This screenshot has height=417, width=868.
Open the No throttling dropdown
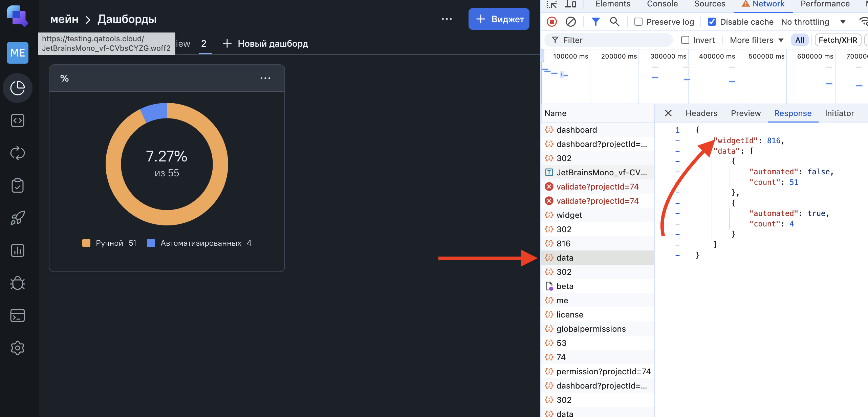(x=812, y=22)
